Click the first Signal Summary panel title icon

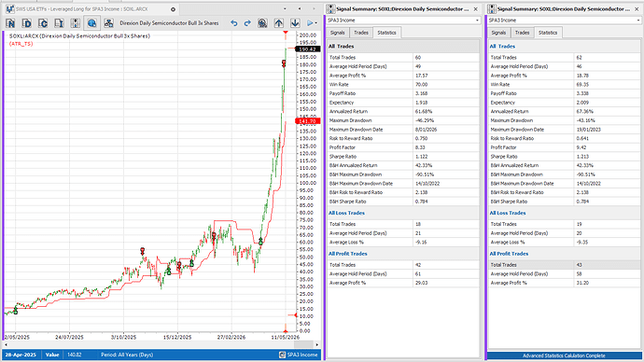click(331, 9)
